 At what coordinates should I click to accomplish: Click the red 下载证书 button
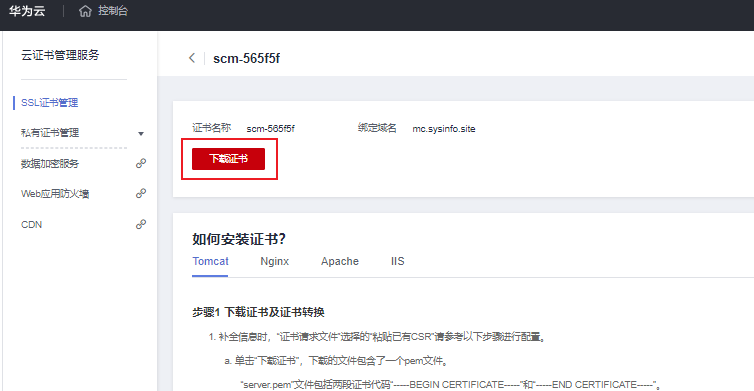pyautogui.click(x=228, y=159)
